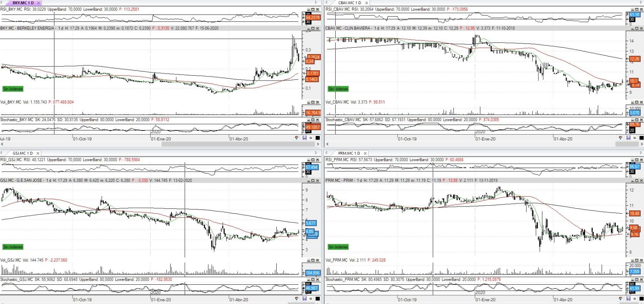
Task: Click the 12,26 price label on the CBAV.MC axis
Action: pyautogui.click(x=635, y=59)
